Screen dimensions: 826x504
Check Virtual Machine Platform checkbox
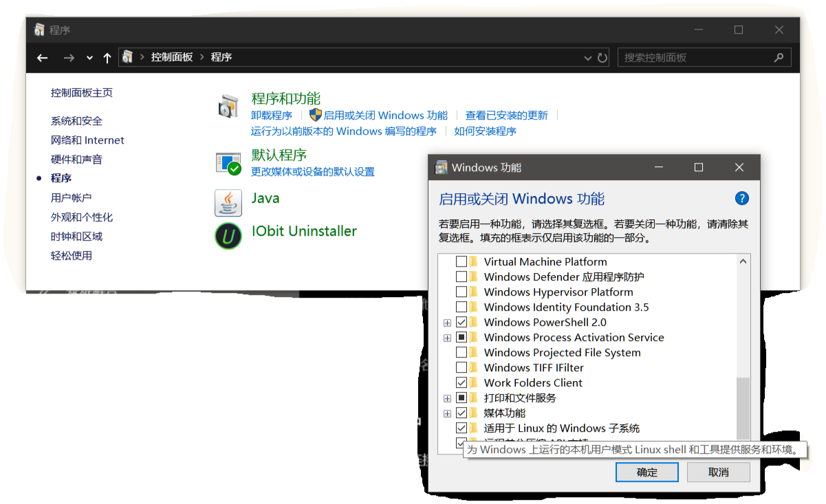coord(461,262)
